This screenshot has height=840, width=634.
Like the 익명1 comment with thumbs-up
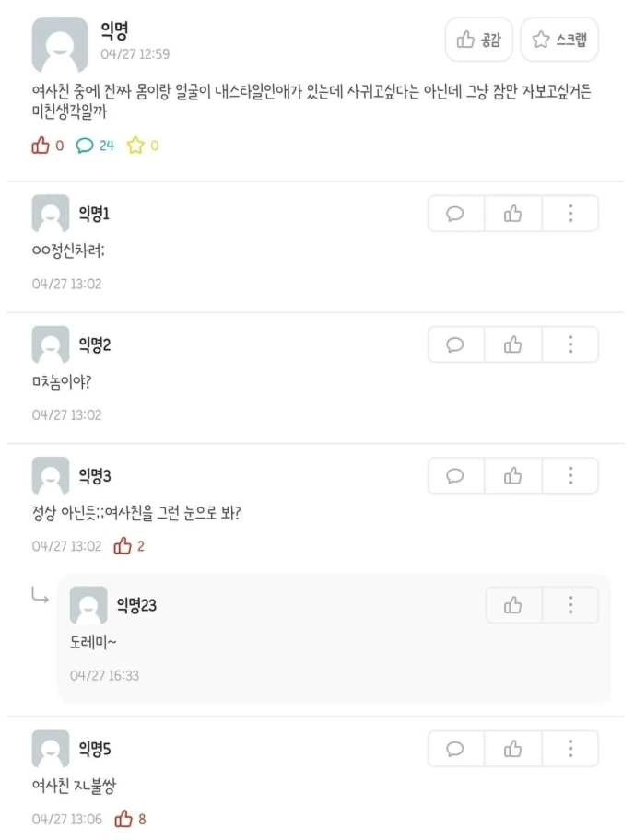tap(513, 214)
